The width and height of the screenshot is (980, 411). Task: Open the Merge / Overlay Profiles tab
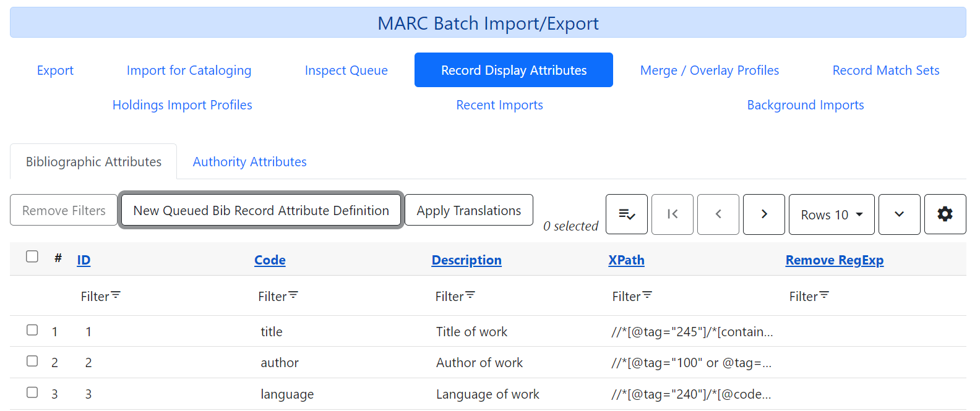[x=709, y=70]
